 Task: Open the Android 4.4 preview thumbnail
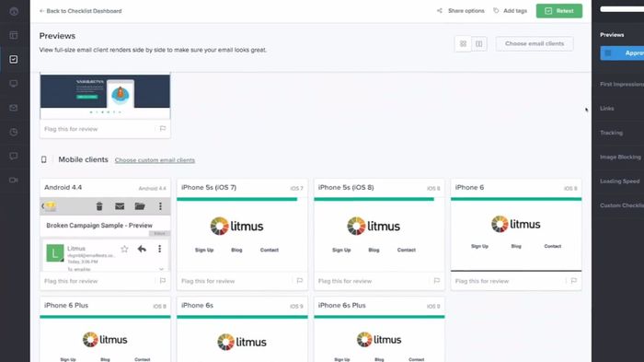tap(105, 234)
